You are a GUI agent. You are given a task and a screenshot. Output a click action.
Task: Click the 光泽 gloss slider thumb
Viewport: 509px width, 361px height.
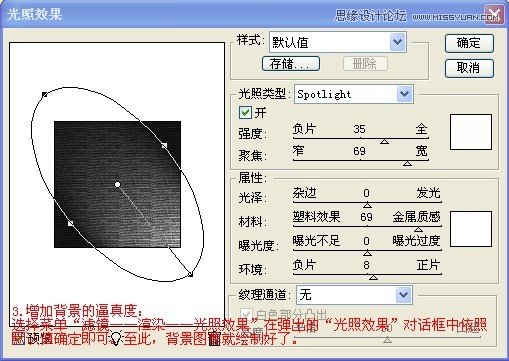(x=367, y=205)
